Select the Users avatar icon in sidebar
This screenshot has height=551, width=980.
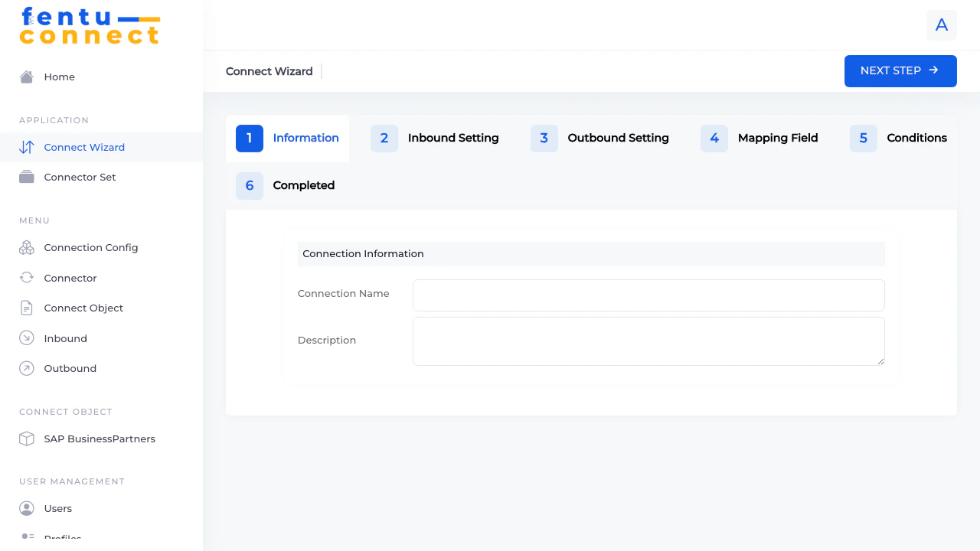pos(27,508)
